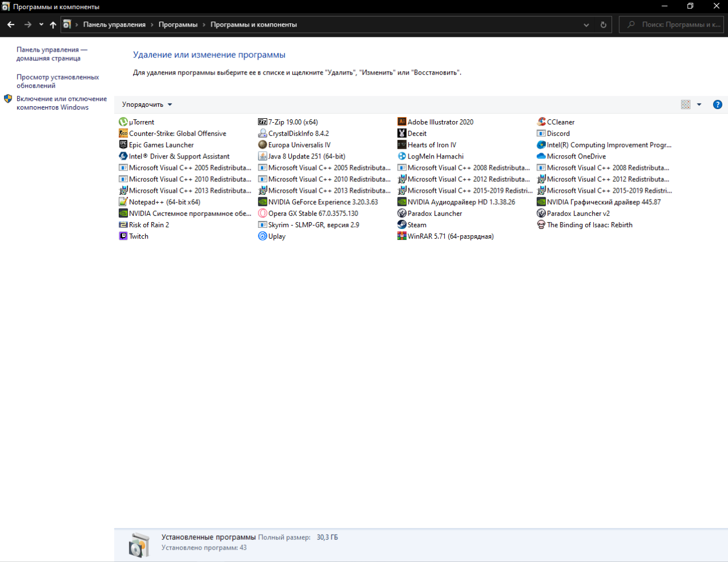Click the WinRAR 5.71 icon

pos(402,236)
